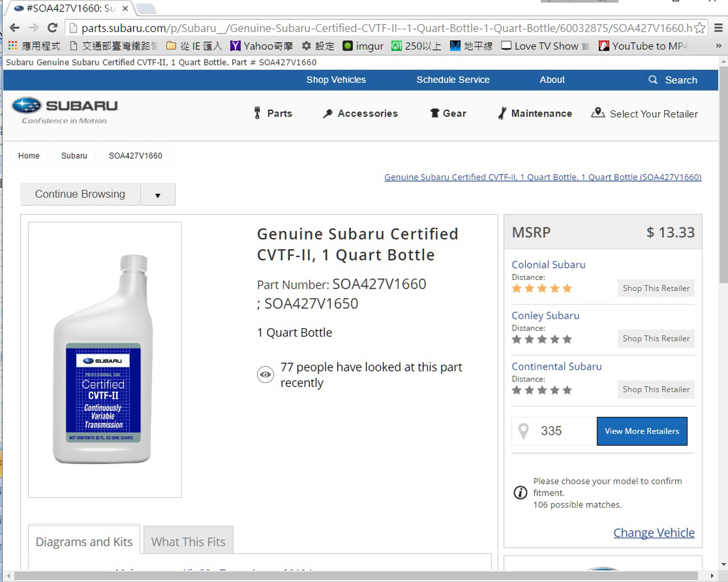This screenshot has height=582, width=728.
Task: Open the Parts menu
Action: pyautogui.click(x=273, y=113)
